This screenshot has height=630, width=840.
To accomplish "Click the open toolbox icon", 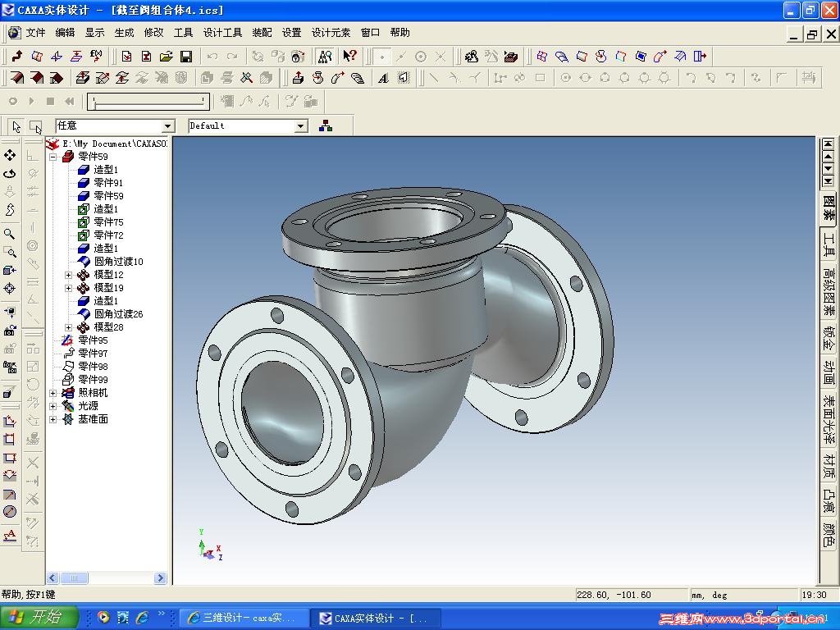I will pyautogui.click(x=510, y=57).
